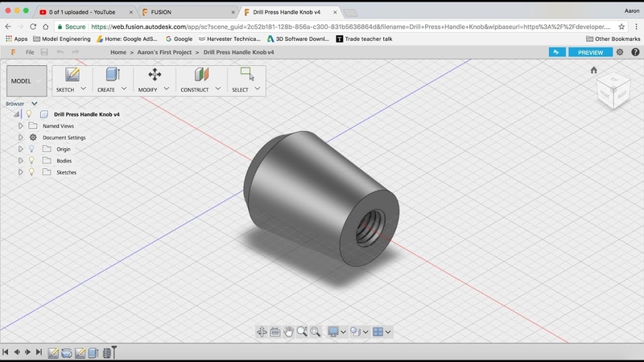The image size is (644, 362).
Task: Expand the Named Views node
Action: 21,126
